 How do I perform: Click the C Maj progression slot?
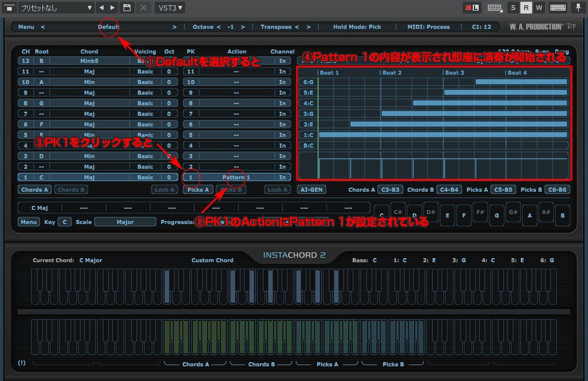pos(39,208)
